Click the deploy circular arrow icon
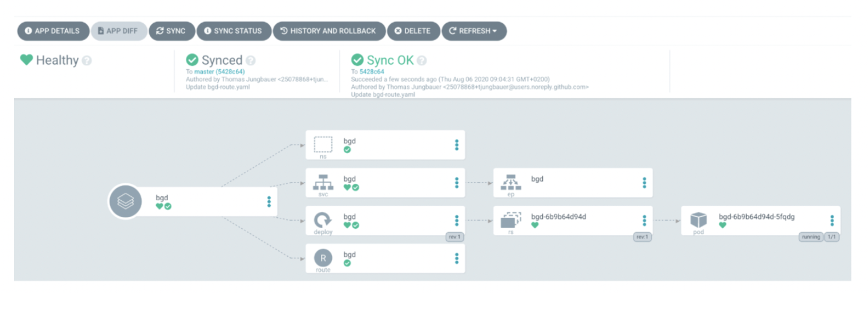Image resolution: width=868 pixels, height=326 pixels. [323, 220]
